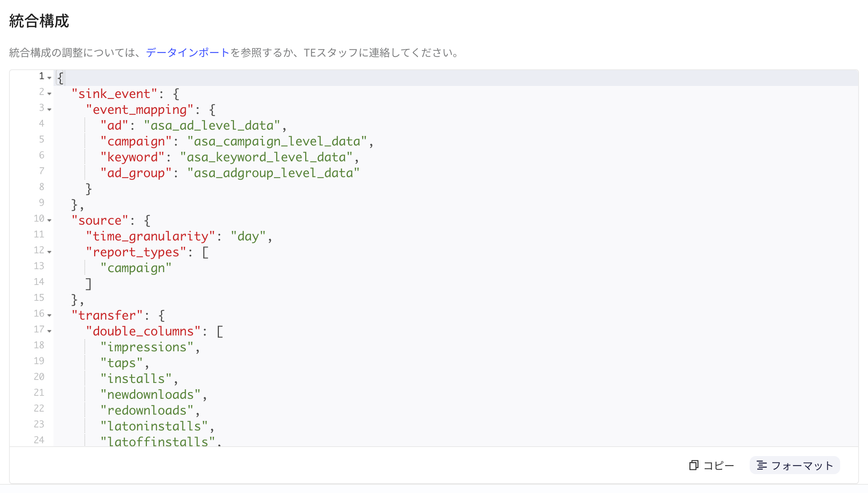
Task: Click the "asa_keyword_level_data" value
Action: [266, 157]
